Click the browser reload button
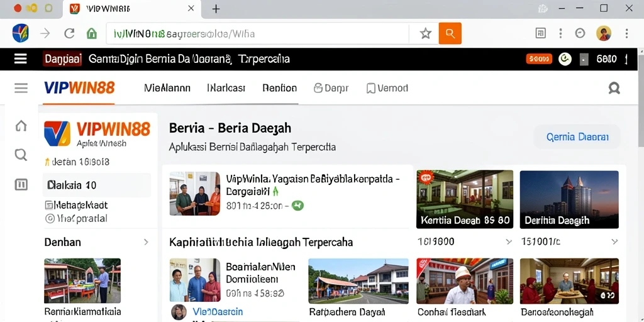The image size is (644, 322). pos(69,33)
